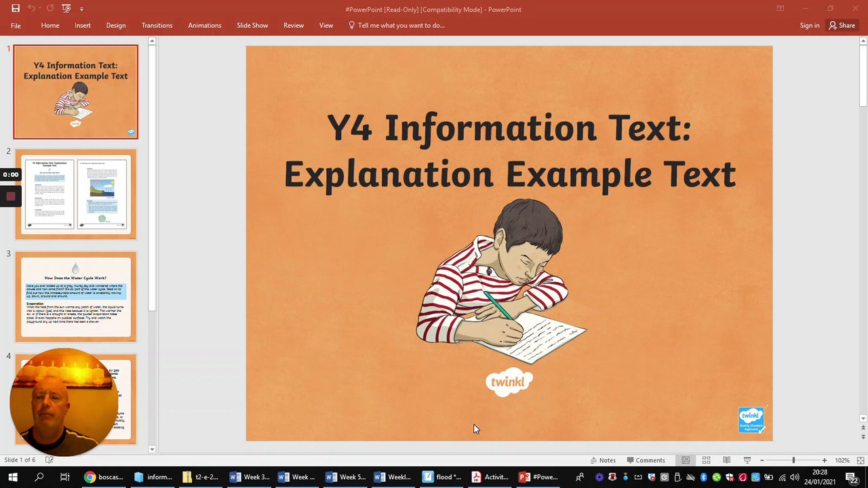Click the Tell me what you want to do box
The width and height of the screenshot is (868, 488).
pyautogui.click(x=397, y=25)
